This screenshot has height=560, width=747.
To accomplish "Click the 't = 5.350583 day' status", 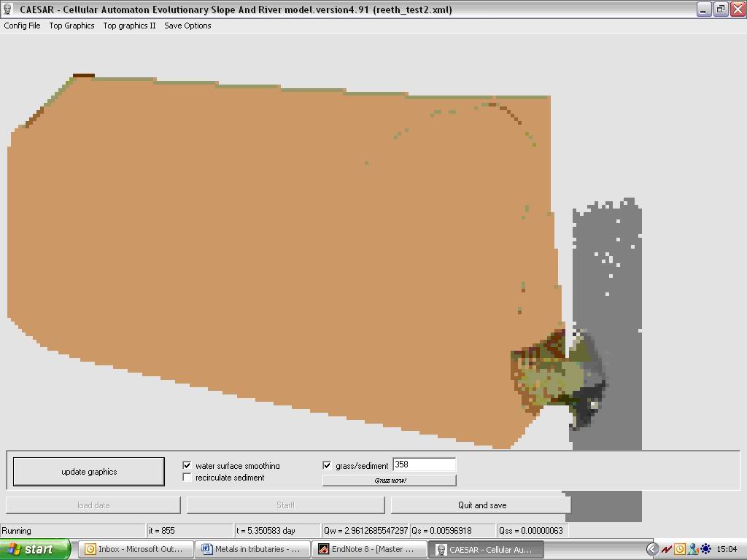I will [266, 531].
